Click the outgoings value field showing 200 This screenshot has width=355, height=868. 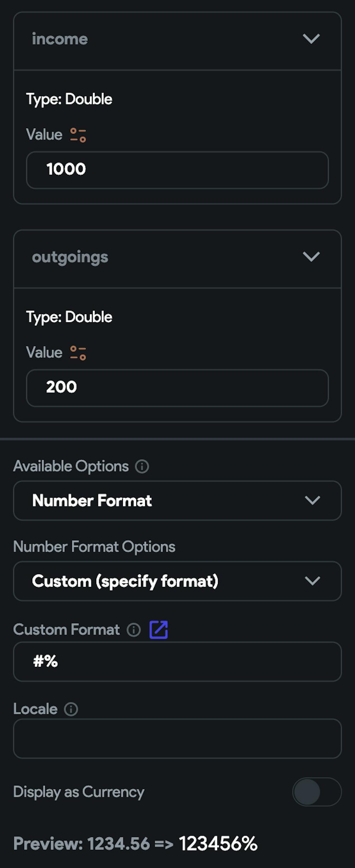177,387
